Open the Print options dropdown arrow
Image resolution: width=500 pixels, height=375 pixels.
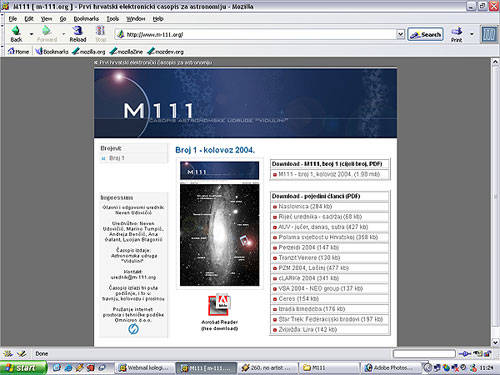[472, 34]
